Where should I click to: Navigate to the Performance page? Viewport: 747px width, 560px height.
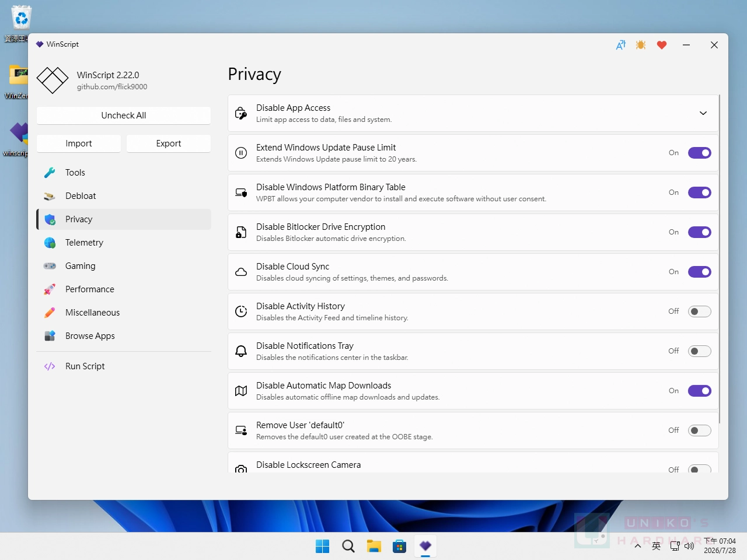point(124,289)
